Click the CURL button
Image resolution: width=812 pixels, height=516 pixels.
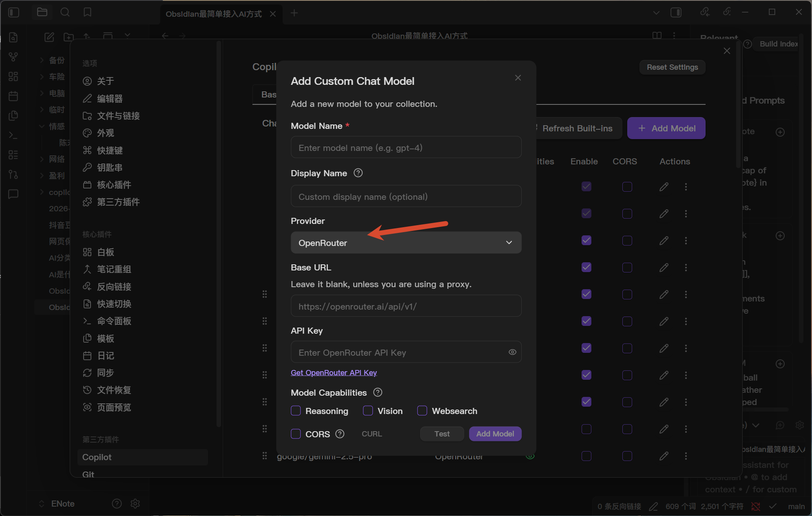[372, 434]
